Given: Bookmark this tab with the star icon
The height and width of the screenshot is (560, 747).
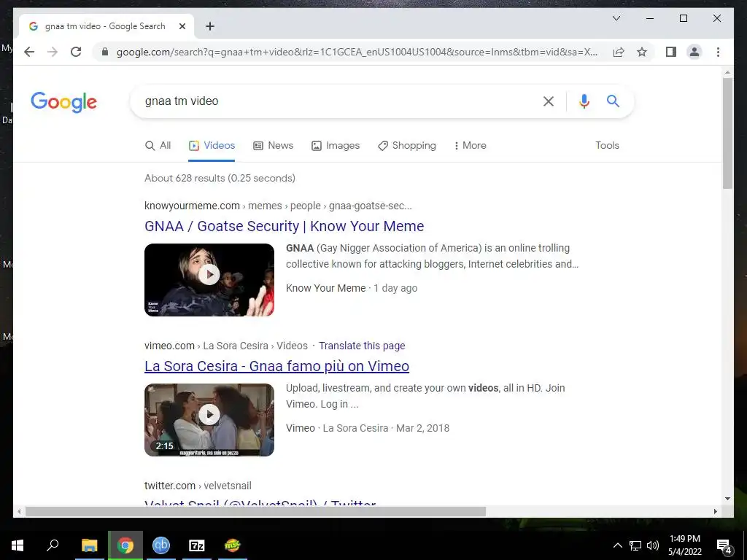Looking at the screenshot, I should [642, 52].
